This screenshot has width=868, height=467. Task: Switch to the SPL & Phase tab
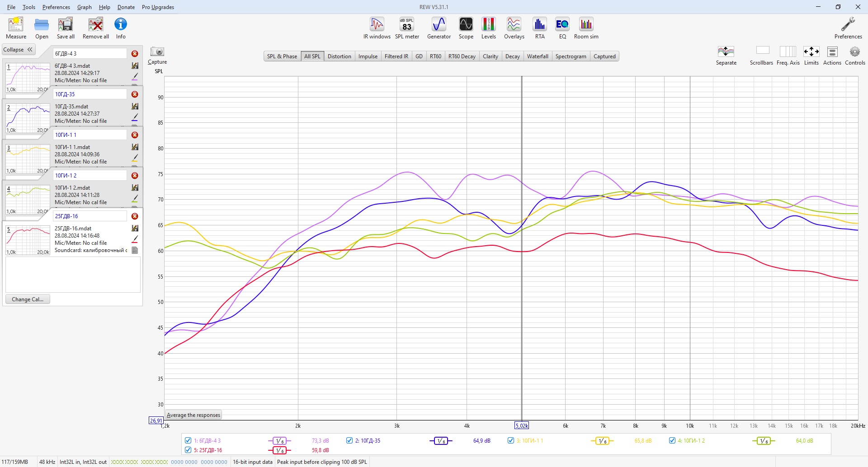[282, 56]
